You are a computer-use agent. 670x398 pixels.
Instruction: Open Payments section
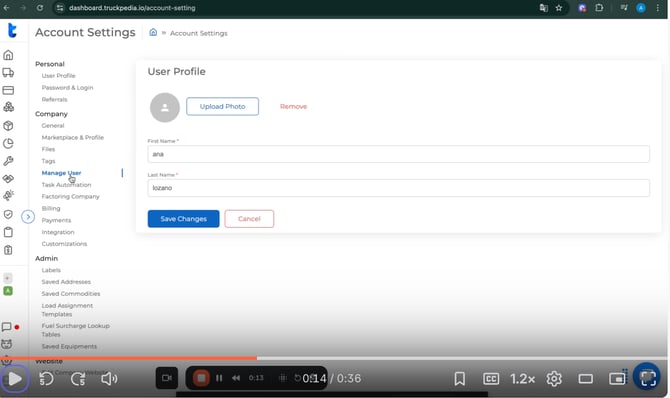pyautogui.click(x=56, y=220)
